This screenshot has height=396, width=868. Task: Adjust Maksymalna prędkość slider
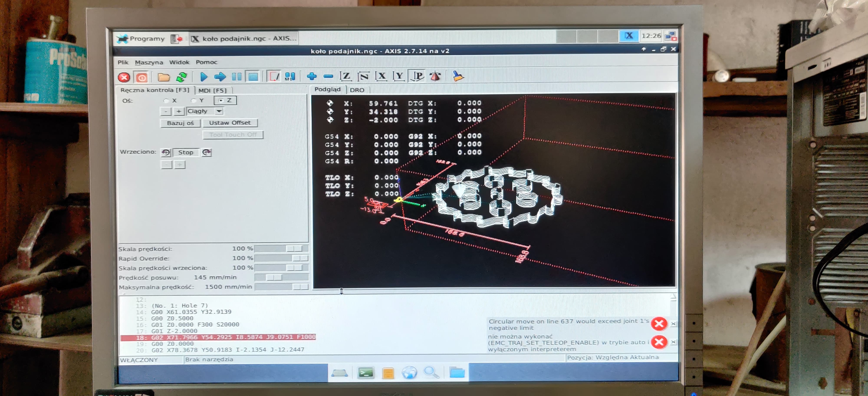tap(281, 287)
